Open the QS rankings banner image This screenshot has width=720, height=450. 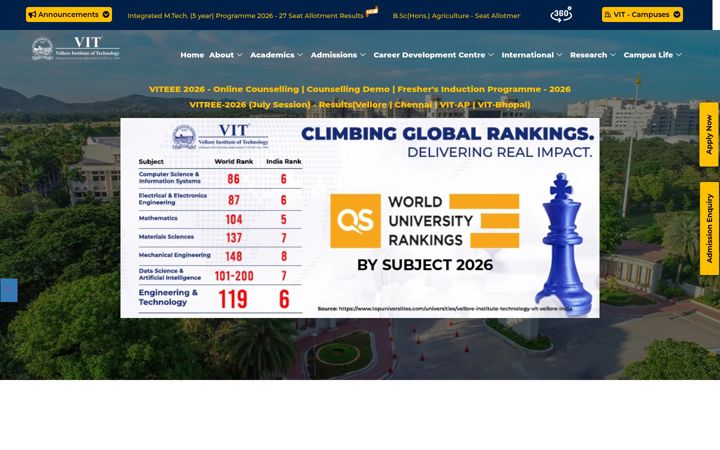pyautogui.click(x=360, y=218)
